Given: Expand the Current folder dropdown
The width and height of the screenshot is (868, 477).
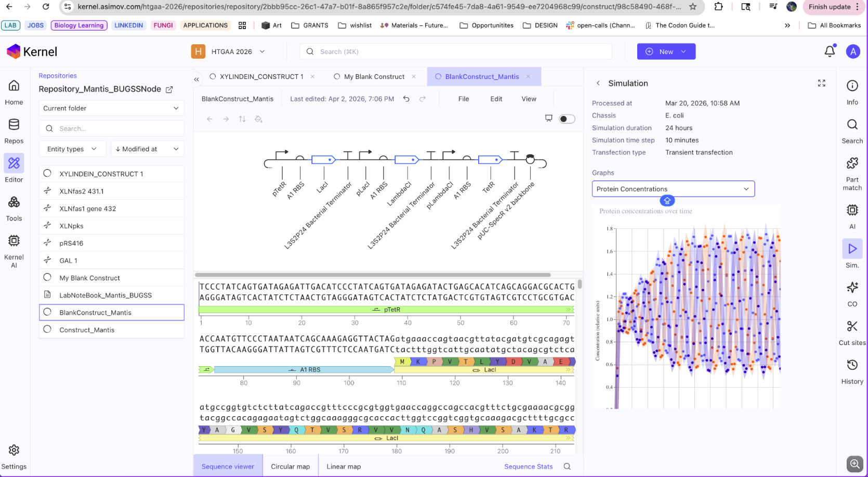Looking at the screenshot, I should coord(111,108).
